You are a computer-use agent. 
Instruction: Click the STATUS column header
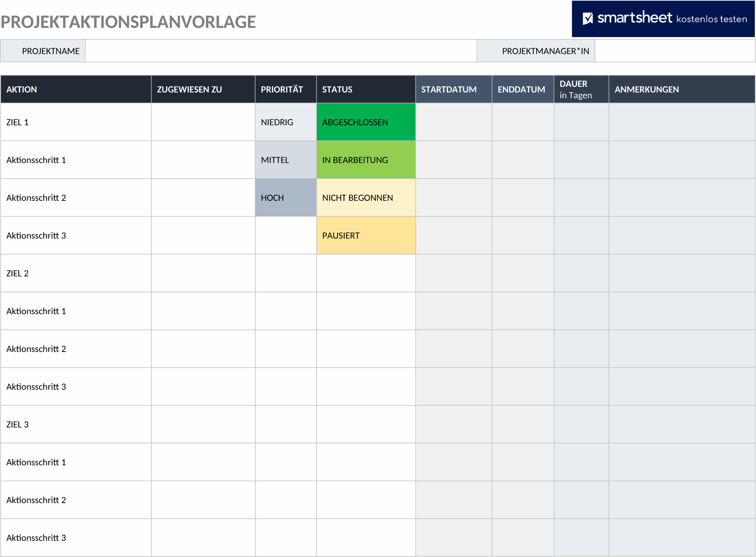point(366,89)
